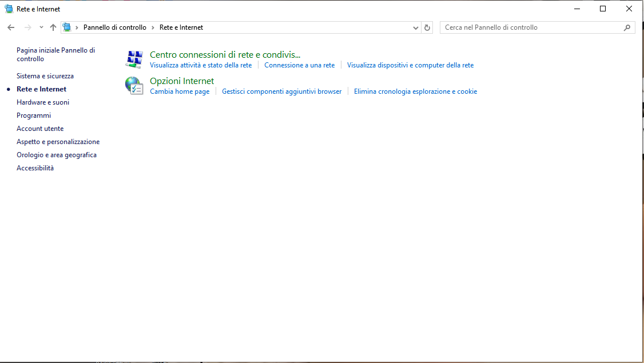
Task: Minimize the Rete e Internet window
Action: pyautogui.click(x=577, y=9)
